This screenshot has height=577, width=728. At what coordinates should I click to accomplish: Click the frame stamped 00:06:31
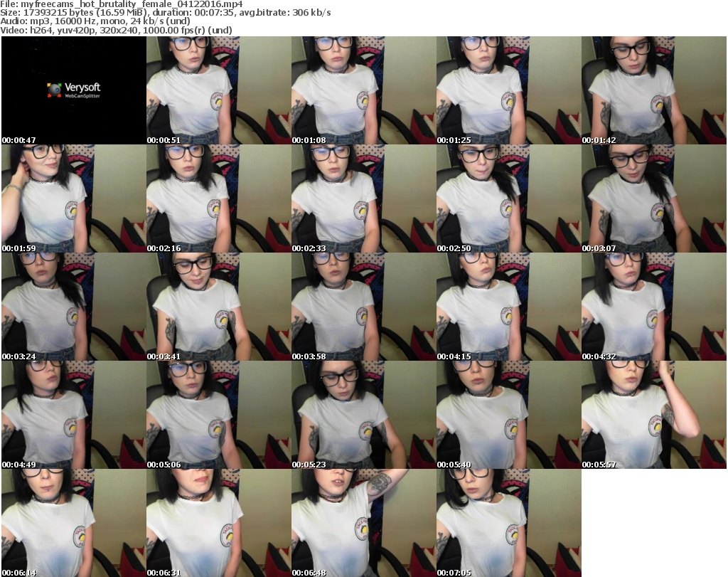(219, 523)
